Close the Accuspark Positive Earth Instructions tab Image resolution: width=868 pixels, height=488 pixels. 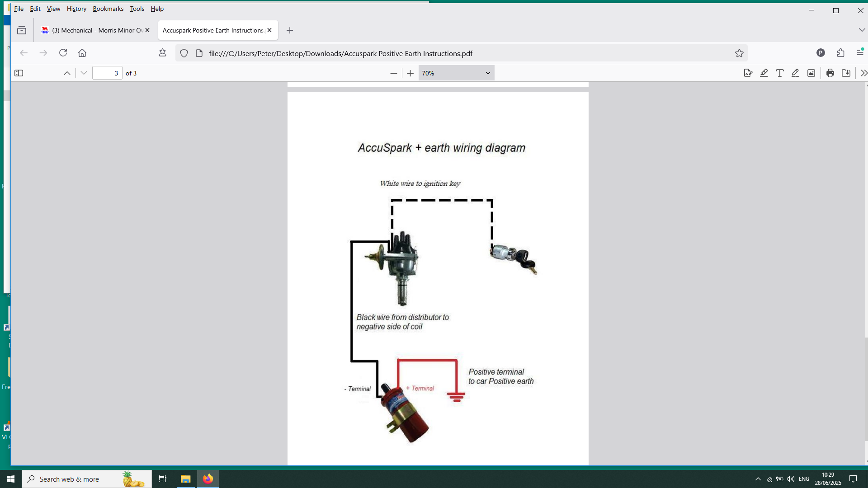tap(269, 30)
